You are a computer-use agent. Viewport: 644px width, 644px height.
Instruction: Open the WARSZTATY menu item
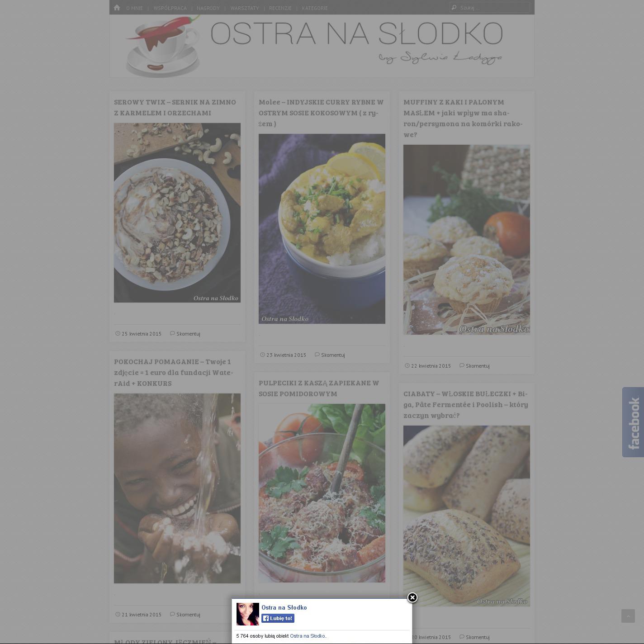[245, 8]
